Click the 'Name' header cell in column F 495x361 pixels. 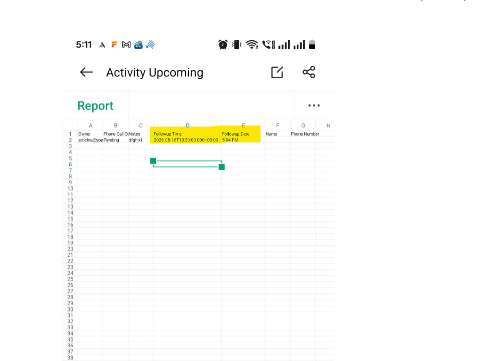[278, 134]
